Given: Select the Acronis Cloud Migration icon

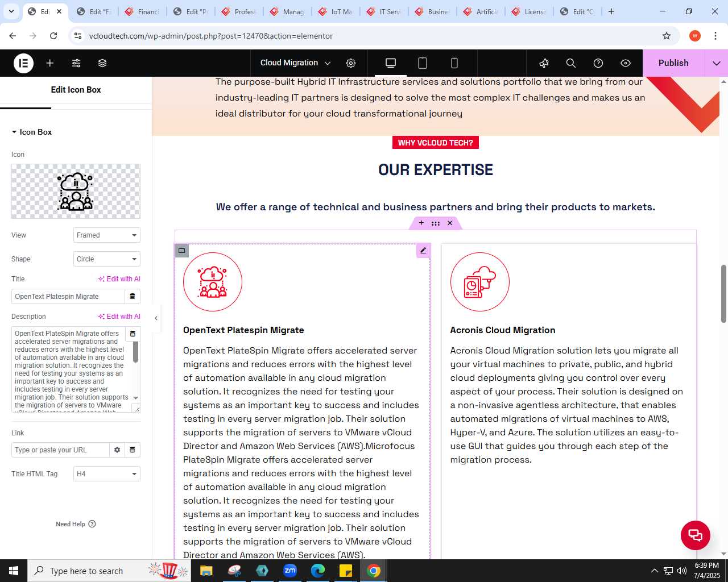Looking at the screenshot, I should click(480, 282).
